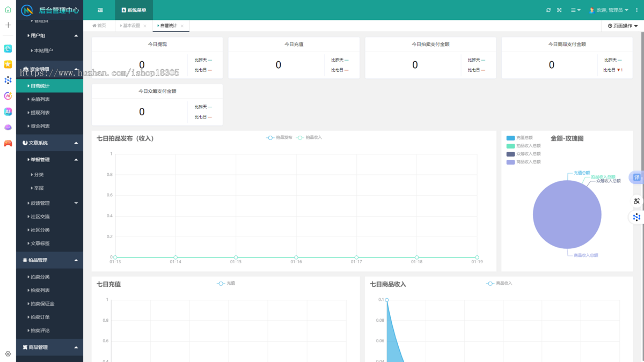
Task: Click the floating language switch icon
Action: (x=636, y=201)
